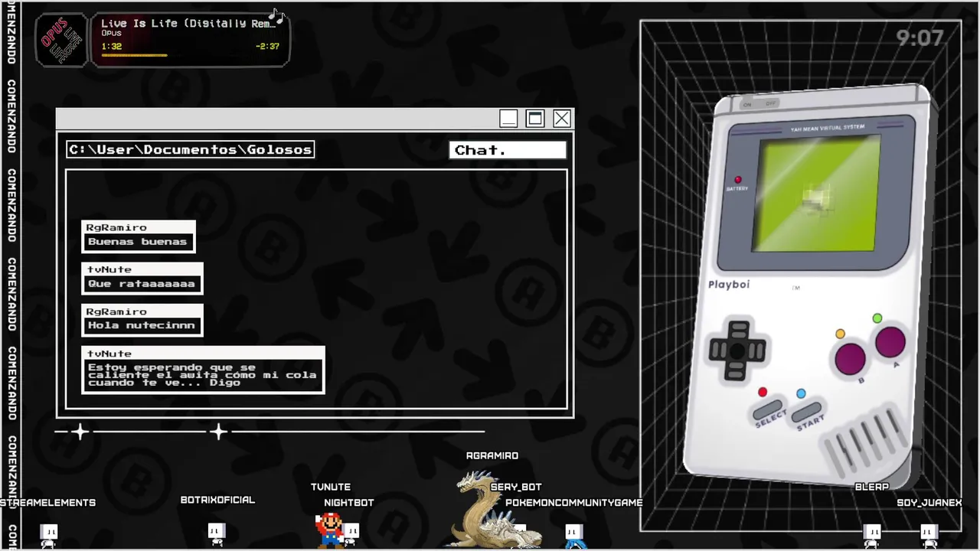Click the artist name Opus

(x=111, y=34)
